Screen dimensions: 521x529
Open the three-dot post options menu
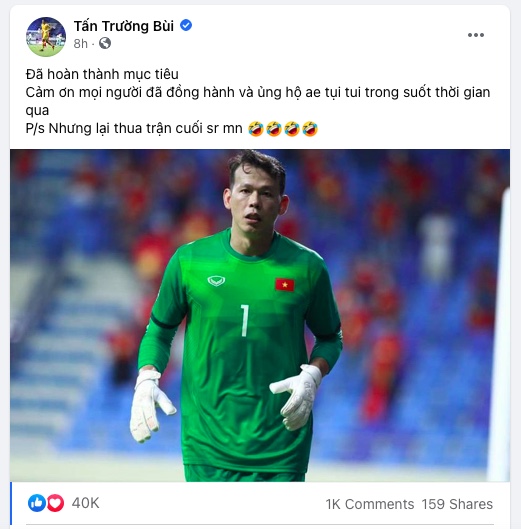point(476,35)
